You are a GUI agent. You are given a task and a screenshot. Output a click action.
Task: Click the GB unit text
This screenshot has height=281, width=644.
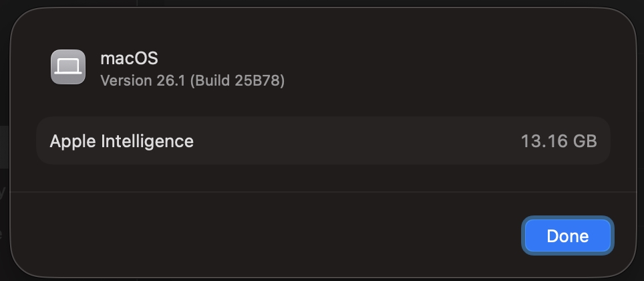(585, 141)
